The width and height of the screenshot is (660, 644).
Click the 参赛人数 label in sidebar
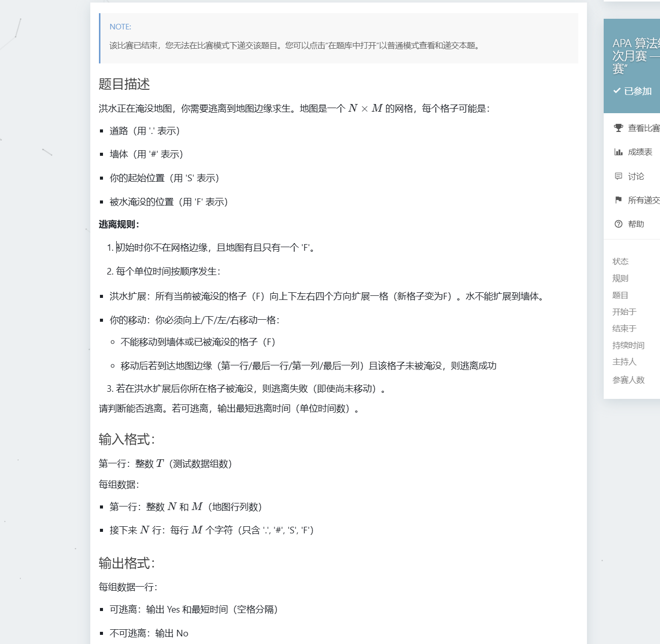coord(629,380)
